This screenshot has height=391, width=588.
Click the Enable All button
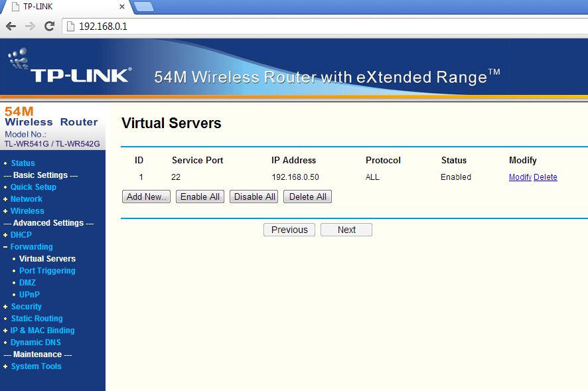pos(200,196)
